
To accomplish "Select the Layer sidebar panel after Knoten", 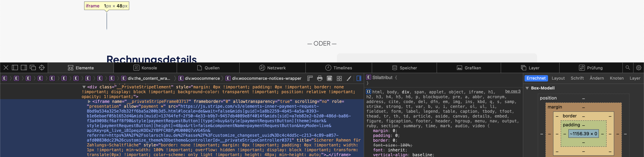I will [635, 78].
